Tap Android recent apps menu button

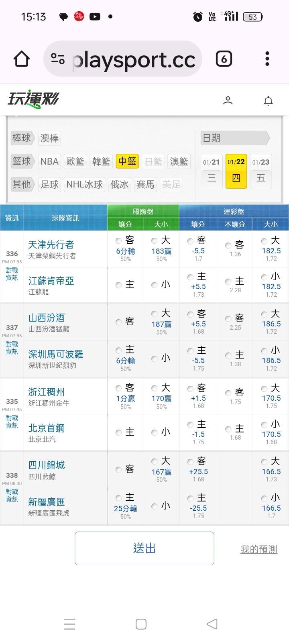point(70,624)
